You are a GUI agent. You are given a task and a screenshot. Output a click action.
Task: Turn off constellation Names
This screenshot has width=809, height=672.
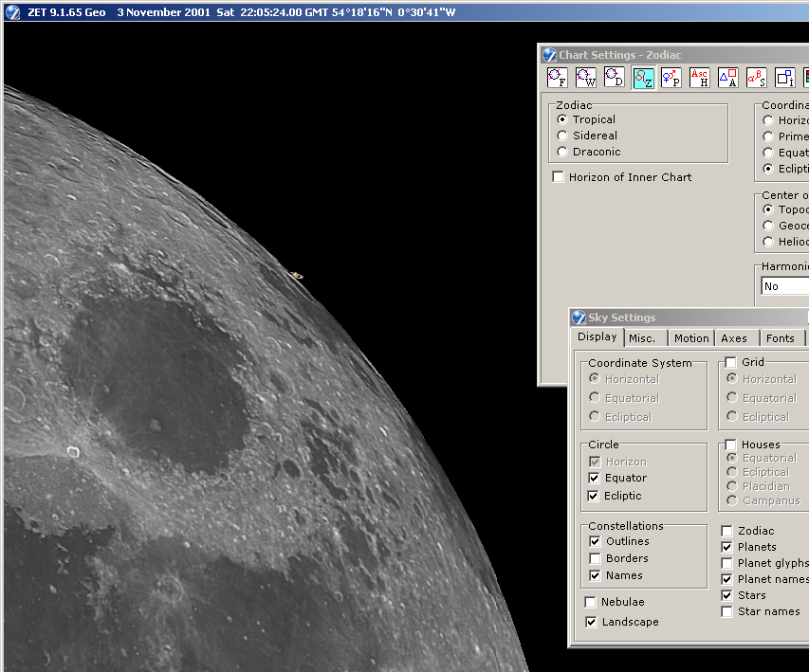[595, 575]
